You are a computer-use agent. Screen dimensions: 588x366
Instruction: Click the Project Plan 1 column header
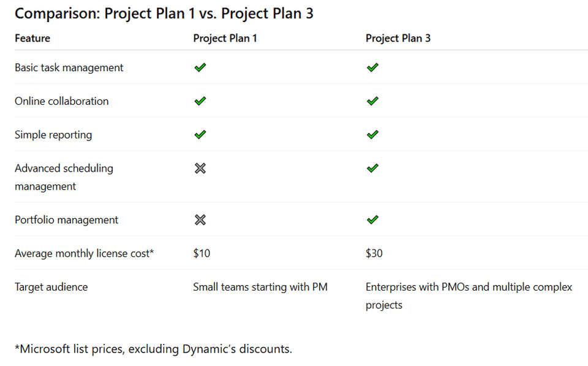pos(225,38)
